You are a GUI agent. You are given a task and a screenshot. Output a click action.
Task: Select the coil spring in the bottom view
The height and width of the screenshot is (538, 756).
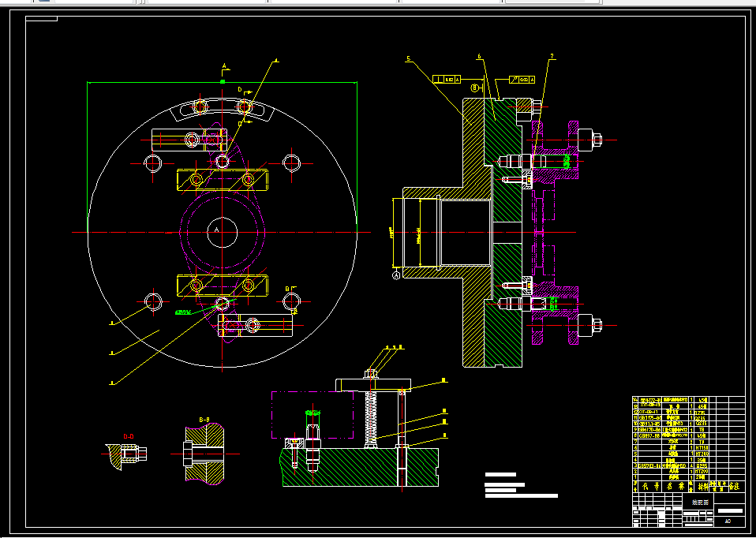click(370, 418)
